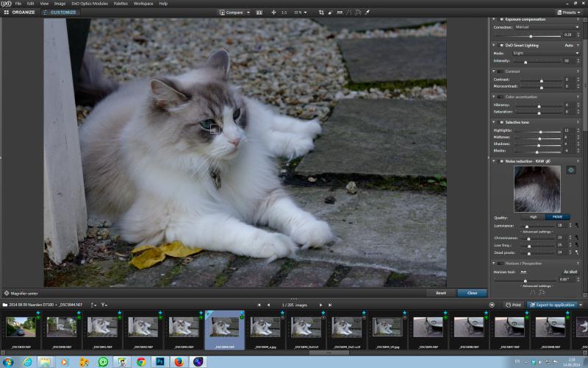Click the force parallels perspective tool

(349, 13)
